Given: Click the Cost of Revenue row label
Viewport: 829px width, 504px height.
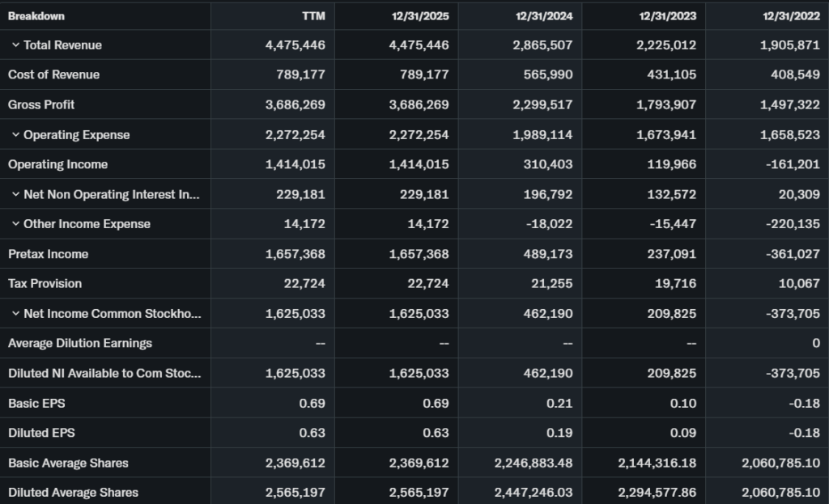Looking at the screenshot, I should pyautogui.click(x=53, y=75).
